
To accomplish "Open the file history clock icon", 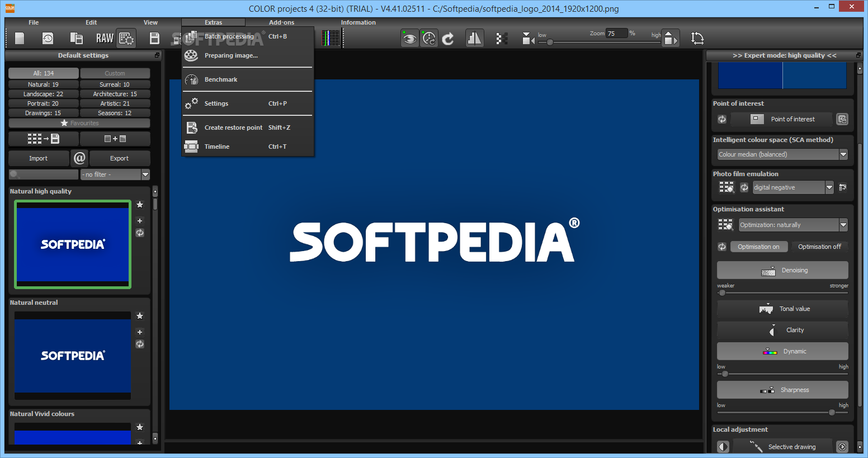I will tap(48, 38).
